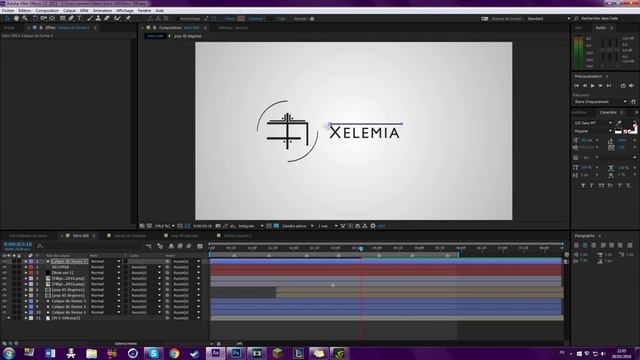Switch to the Audio panel tab

(600, 28)
